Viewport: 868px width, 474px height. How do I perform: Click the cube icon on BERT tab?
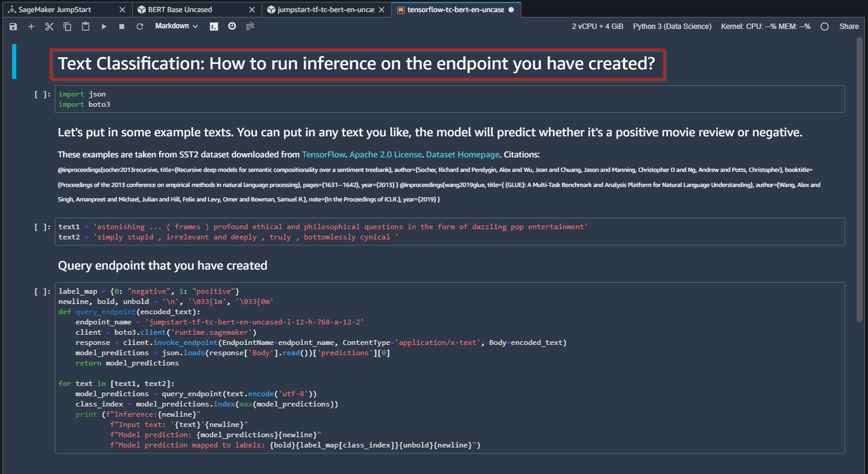pos(141,10)
